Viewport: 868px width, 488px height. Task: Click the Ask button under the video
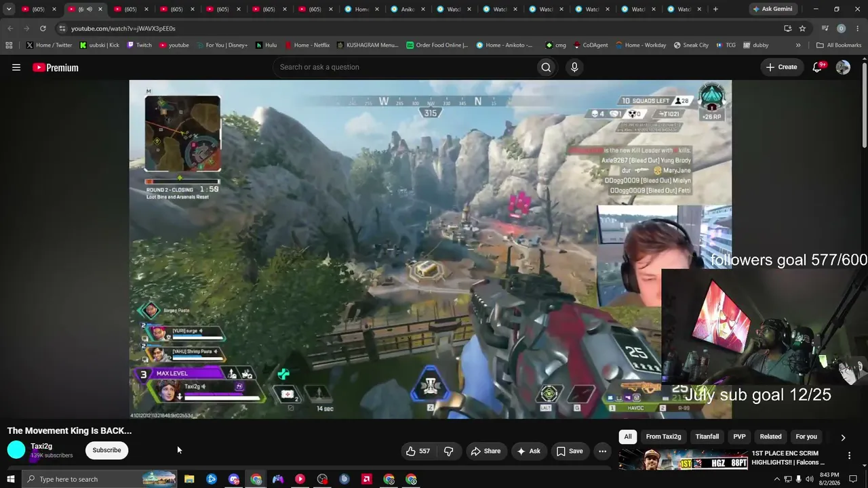pyautogui.click(x=528, y=451)
